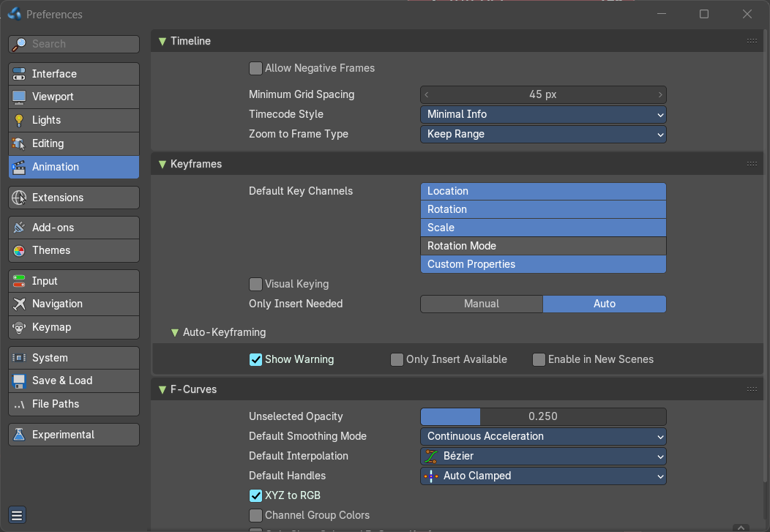Toggle the Scale key channel
This screenshot has height=532, width=770.
click(543, 228)
